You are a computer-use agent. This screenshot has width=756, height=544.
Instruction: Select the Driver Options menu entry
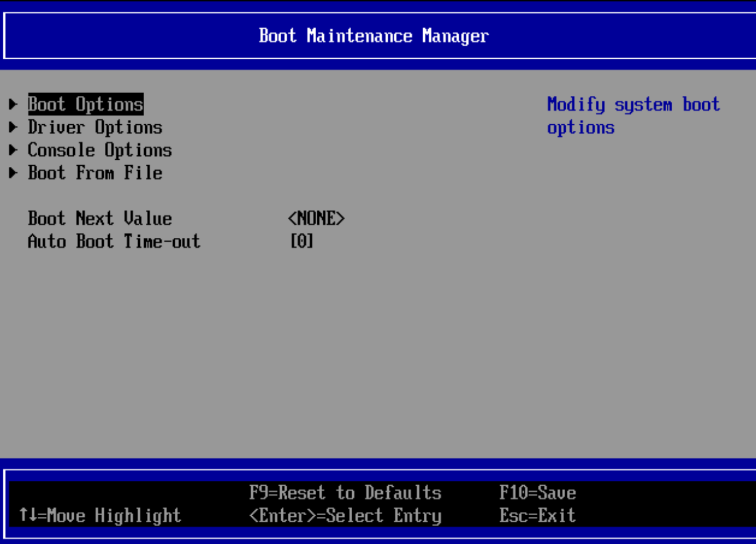coord(95,128)
